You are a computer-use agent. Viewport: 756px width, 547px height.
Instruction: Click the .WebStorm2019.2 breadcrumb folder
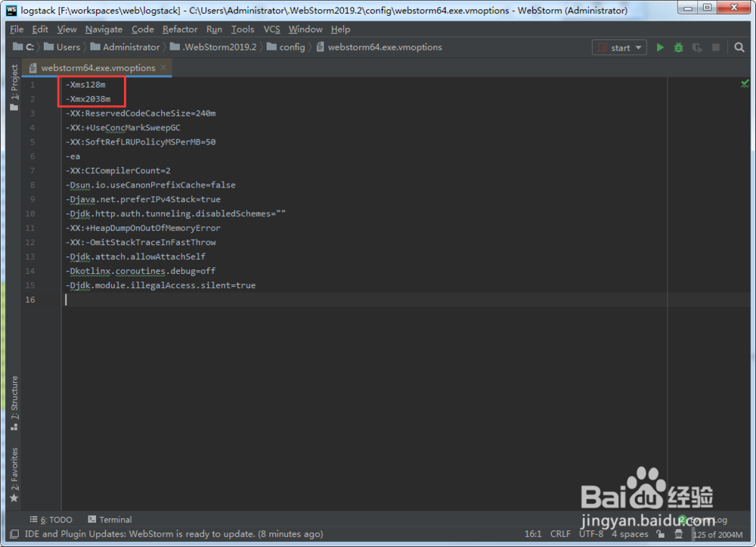pyautogui.click(x=213, y=47)
